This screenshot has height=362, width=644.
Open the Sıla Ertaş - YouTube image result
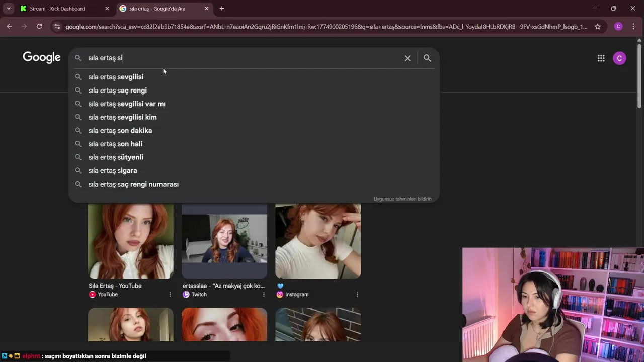[x=131, y=241]
